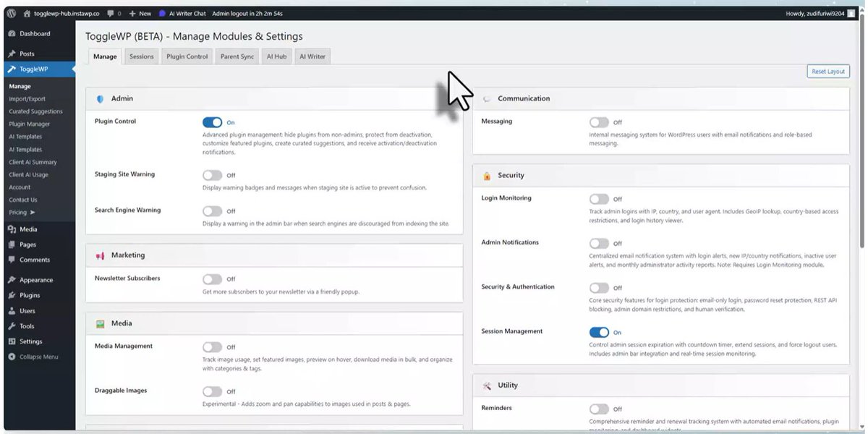Open Client AI Usage submenu link
The height and width of the screenshot is (434, 868).
click(29, 174)
